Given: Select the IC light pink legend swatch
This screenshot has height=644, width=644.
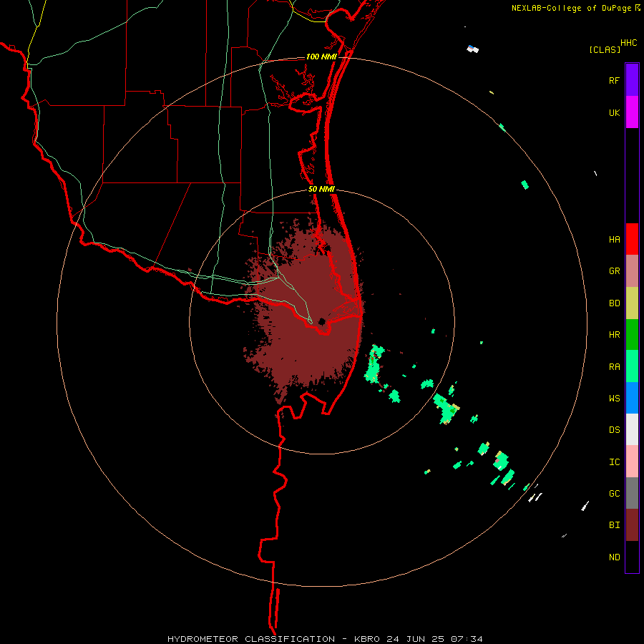Looking at the screenshot, I should coord(632,462).
